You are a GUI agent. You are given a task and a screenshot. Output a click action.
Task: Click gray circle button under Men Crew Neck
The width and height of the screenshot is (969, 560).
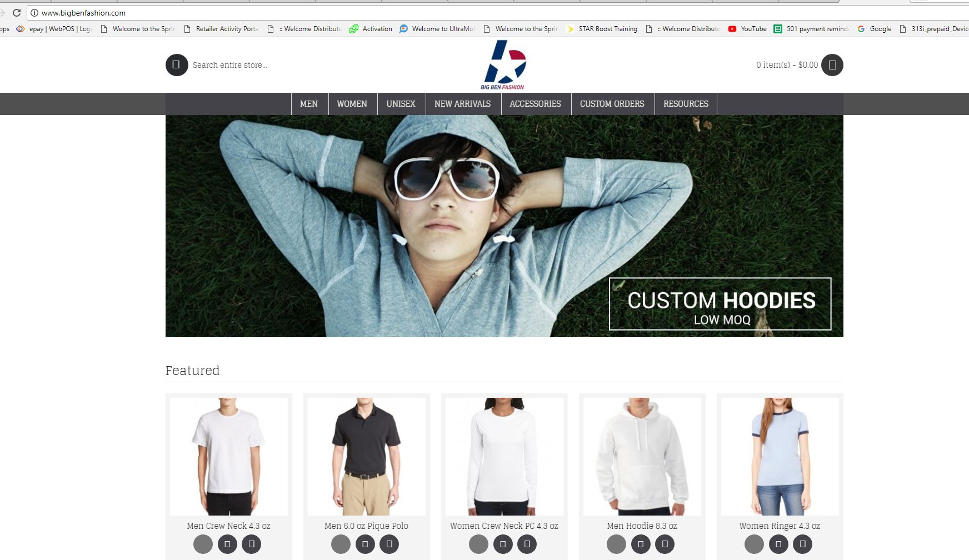click(x=203, y=544)
